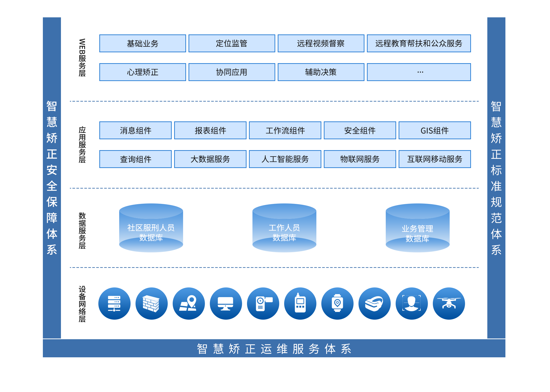Click the server rack icon
The width and height of the screenshot is (550, 392).
(x=114, y=304)
